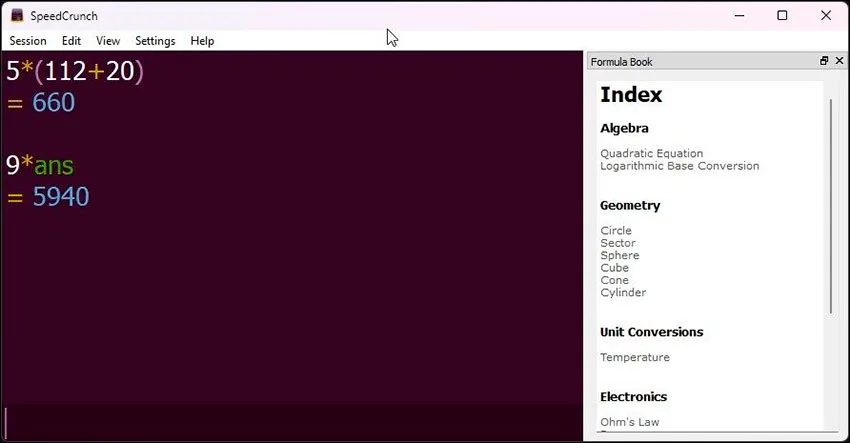Screen dimensions: 850x443
Task: Click the Unit Conversions section heading
Action: 652,332
